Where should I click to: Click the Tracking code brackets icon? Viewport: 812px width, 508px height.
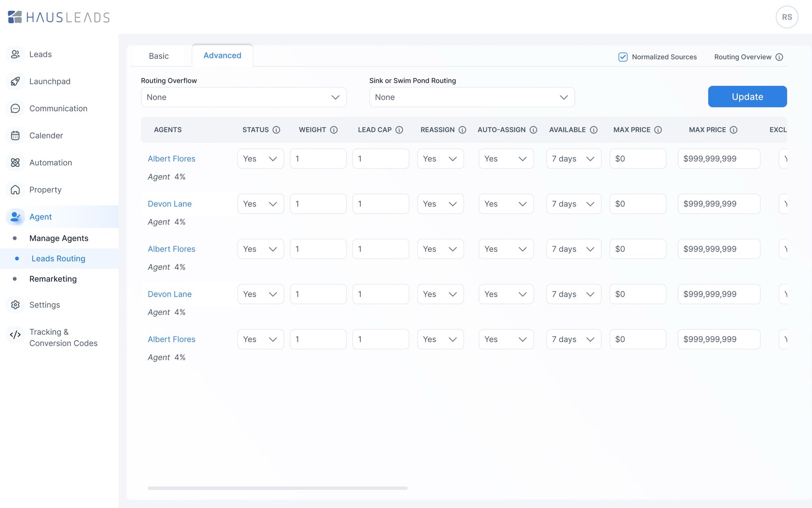(x=15, y=335)
